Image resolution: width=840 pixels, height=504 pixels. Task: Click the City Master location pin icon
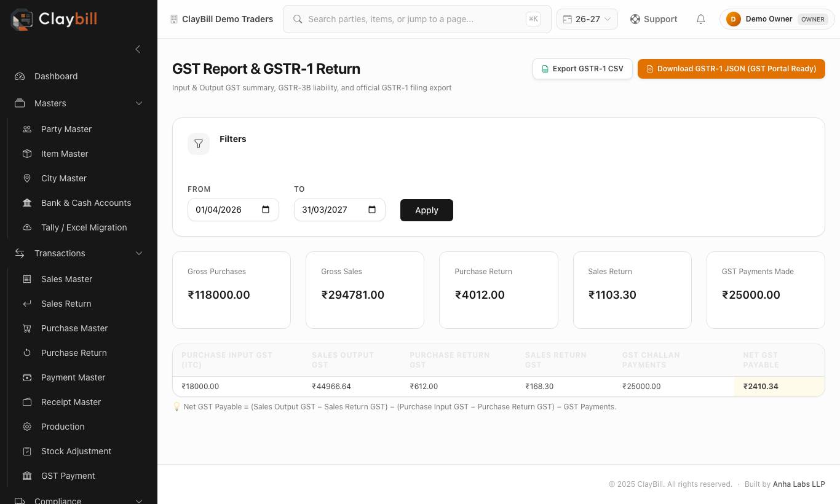click(27, 178)
